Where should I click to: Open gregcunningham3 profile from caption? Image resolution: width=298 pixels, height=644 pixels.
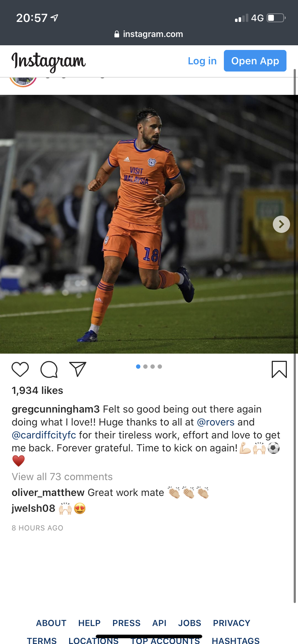pos(56,409)
